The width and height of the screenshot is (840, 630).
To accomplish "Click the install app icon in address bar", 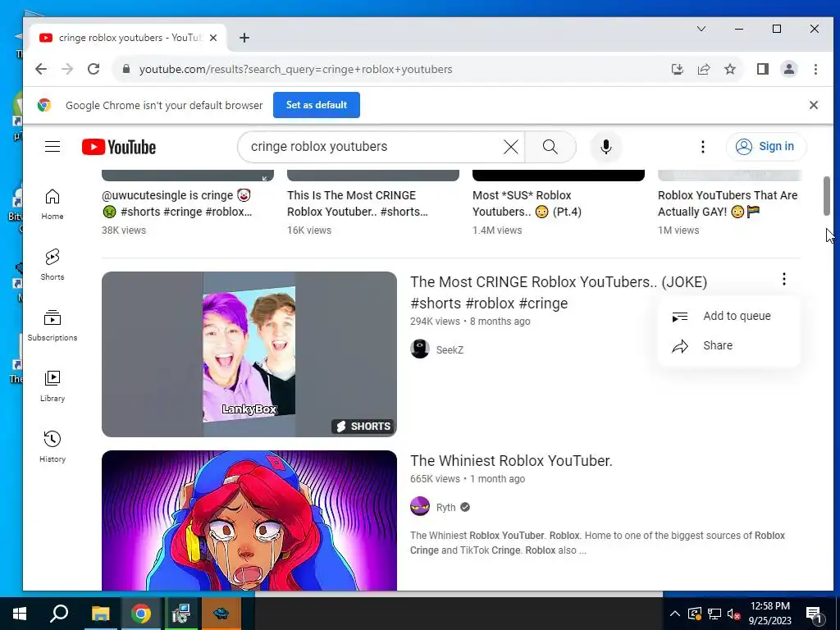I will pos(677,69).
